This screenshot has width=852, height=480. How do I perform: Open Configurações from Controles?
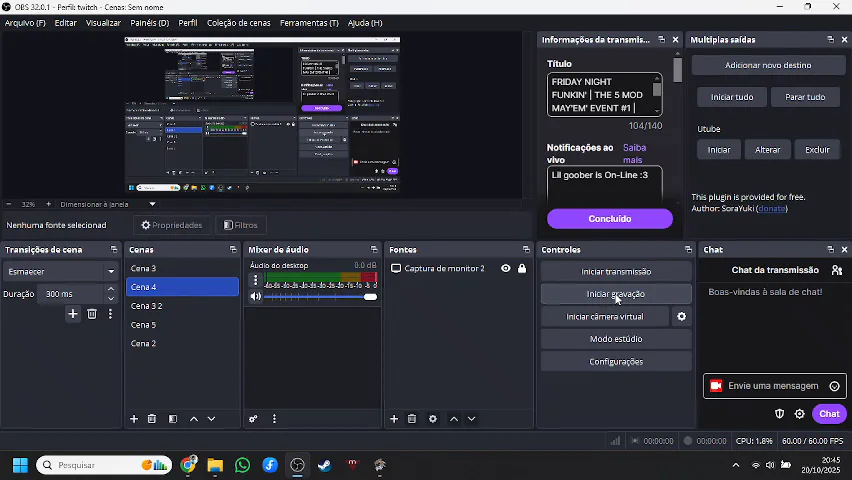coord(616,361)
